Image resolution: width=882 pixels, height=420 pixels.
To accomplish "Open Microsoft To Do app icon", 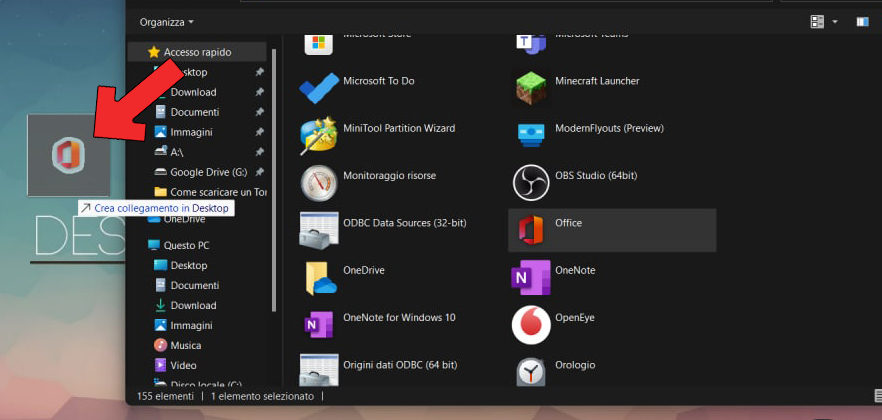I will pyautogui.click(x=320, y=87).
